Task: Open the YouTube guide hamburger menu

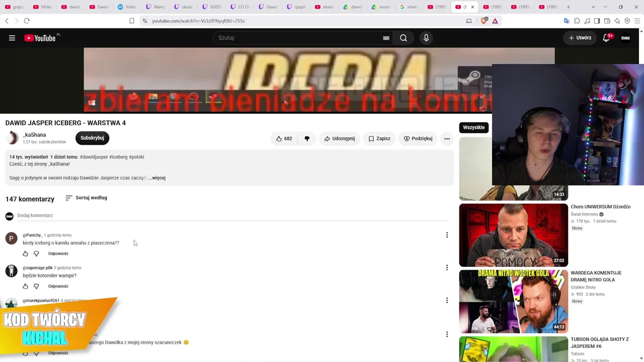Action: pyautogui.click(x=12, y=38)
